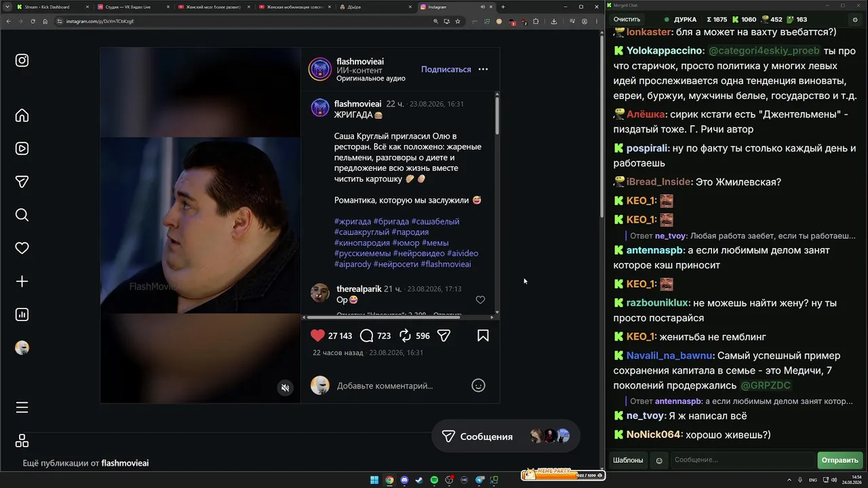Open therealparik commenter profile
This screenshot has height=488, width=868.
[359, 289]
